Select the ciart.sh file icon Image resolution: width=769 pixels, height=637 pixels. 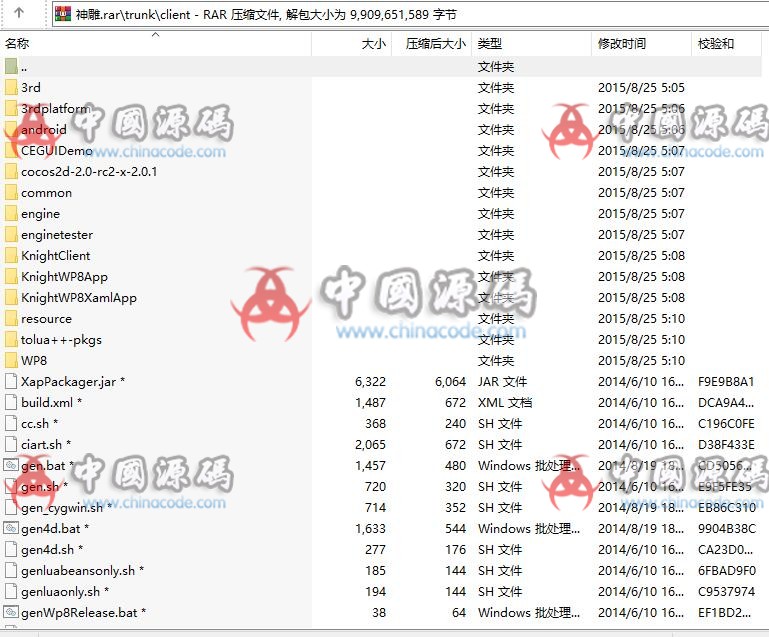click(x=11, y=444)
